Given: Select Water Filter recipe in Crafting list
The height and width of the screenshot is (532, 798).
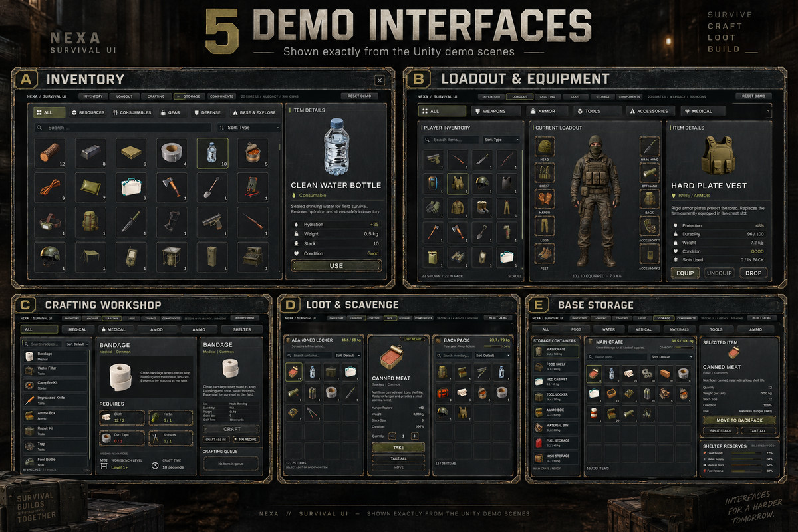Looking at the screenshot, I should (57, 370).
